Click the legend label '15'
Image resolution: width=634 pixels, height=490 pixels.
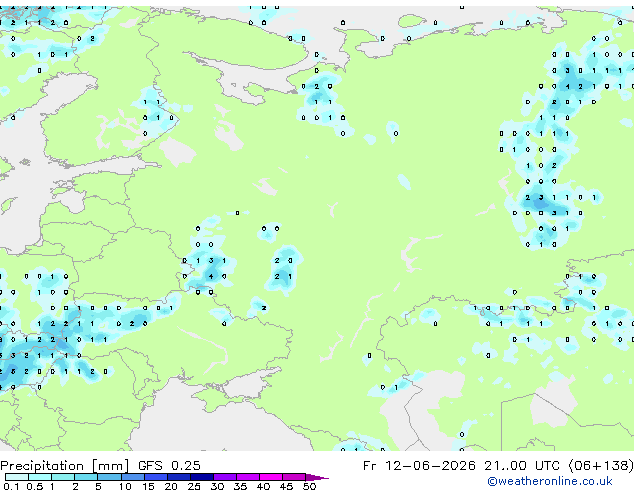coord(148,486)
